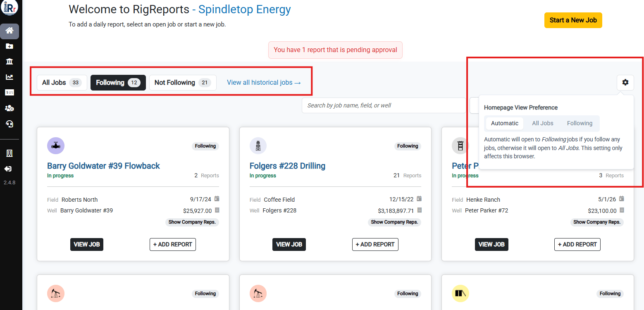Screen dimensions: 644x310
Task: Click the calendar icon next to 9/17/24
Action: point(217,199)
